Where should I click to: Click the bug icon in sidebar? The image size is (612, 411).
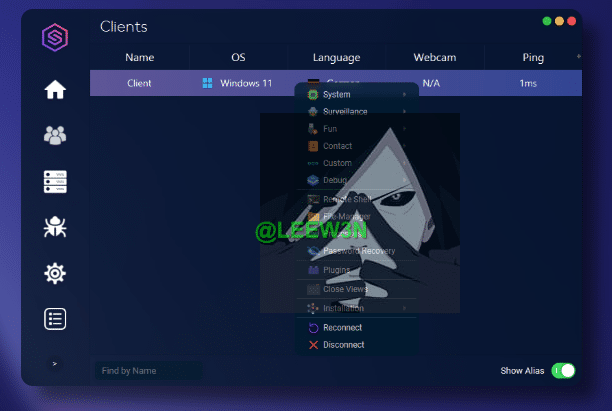pos(55,227)
